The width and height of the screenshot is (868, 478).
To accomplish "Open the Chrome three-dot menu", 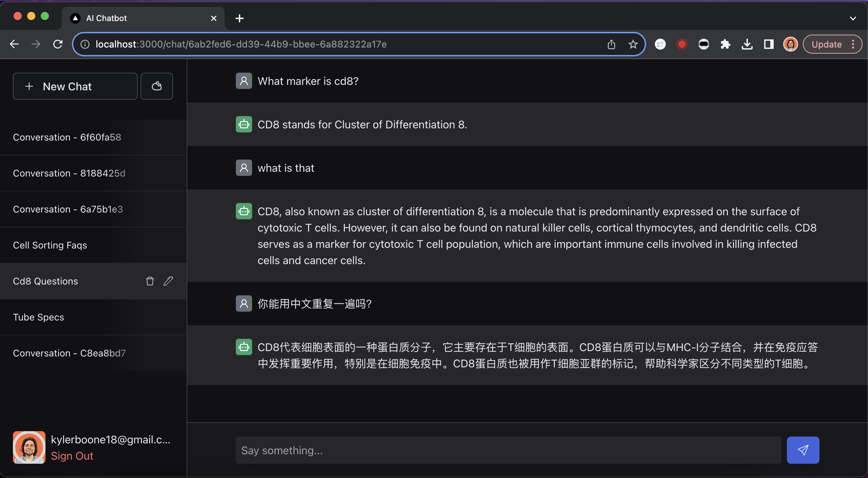I will point(853,44).
